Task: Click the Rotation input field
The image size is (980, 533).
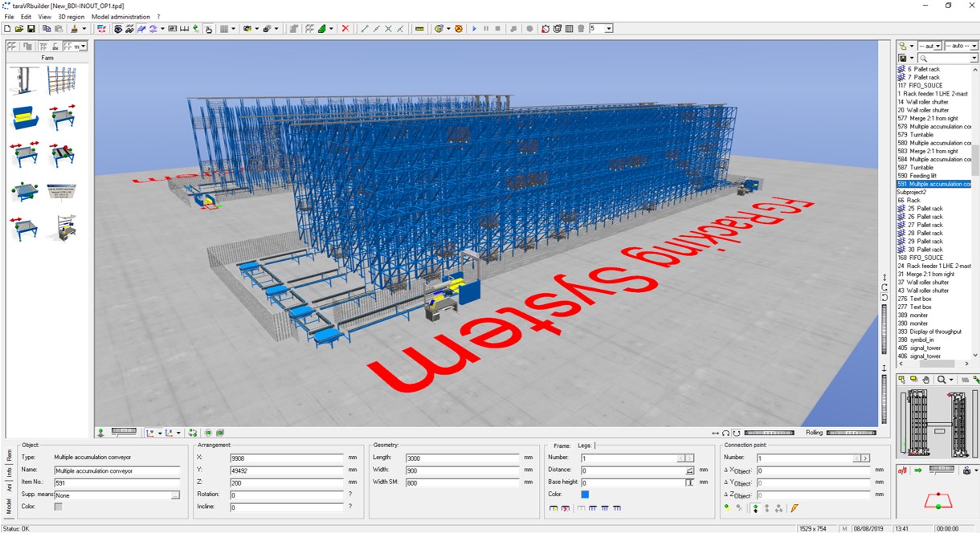Action: coord(286,495)
